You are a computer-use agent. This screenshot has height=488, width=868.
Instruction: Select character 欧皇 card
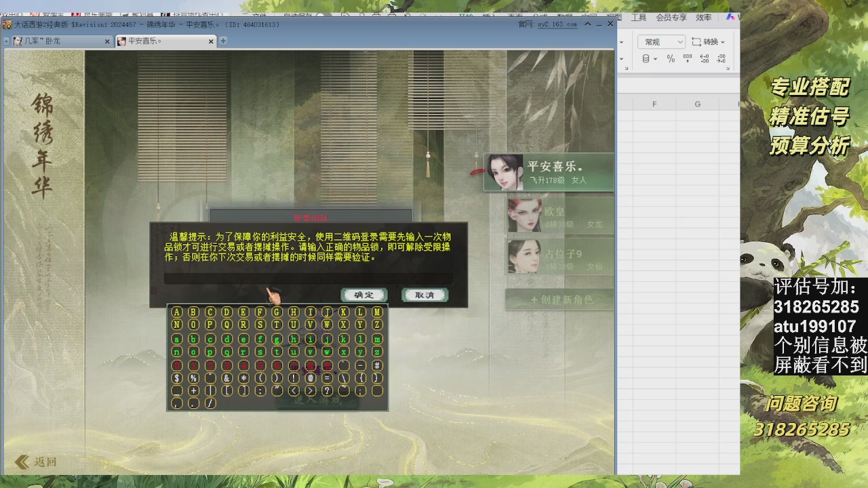[560, 216]
